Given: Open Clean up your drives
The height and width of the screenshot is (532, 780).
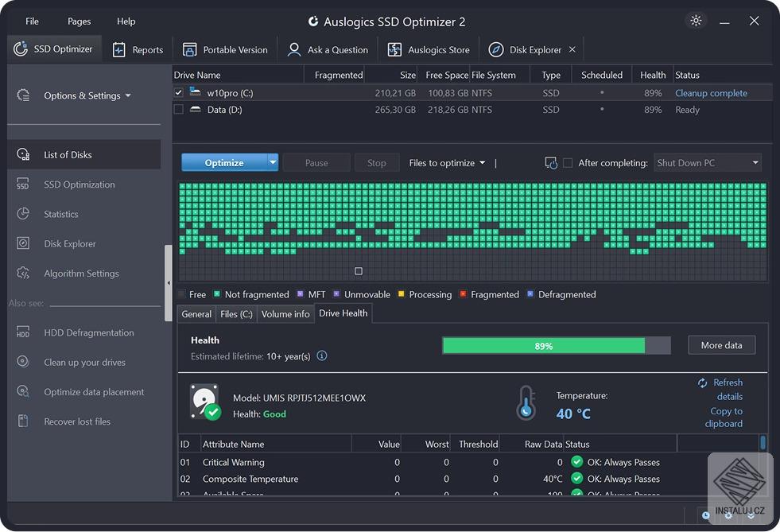Looking at the screenshot, I should tap(83, 363).
